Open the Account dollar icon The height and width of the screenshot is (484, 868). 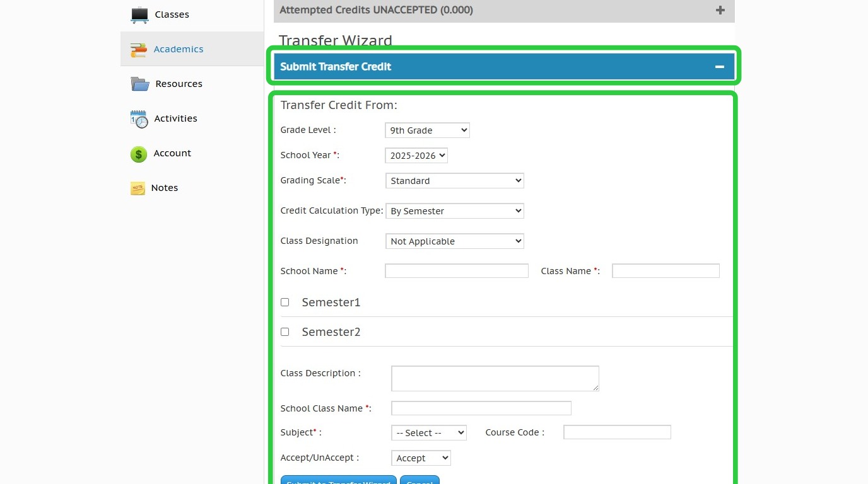pos(139,154)
